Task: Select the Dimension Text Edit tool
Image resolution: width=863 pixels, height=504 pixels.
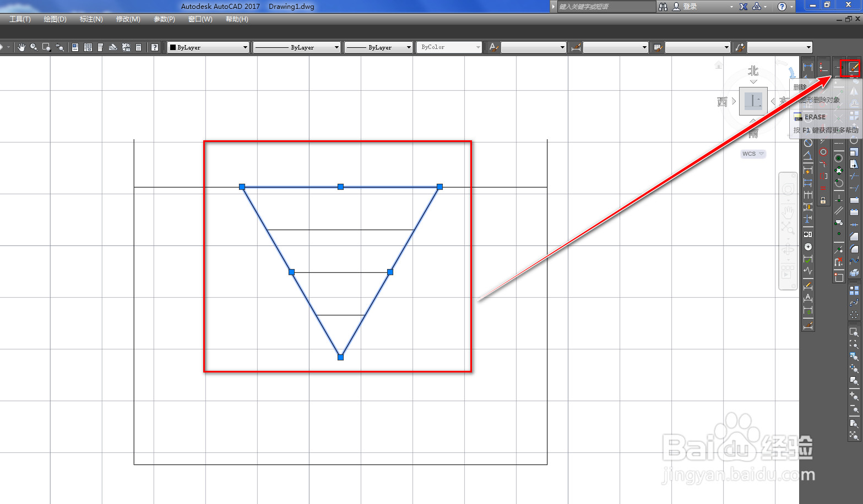Action: click(808, 298)
